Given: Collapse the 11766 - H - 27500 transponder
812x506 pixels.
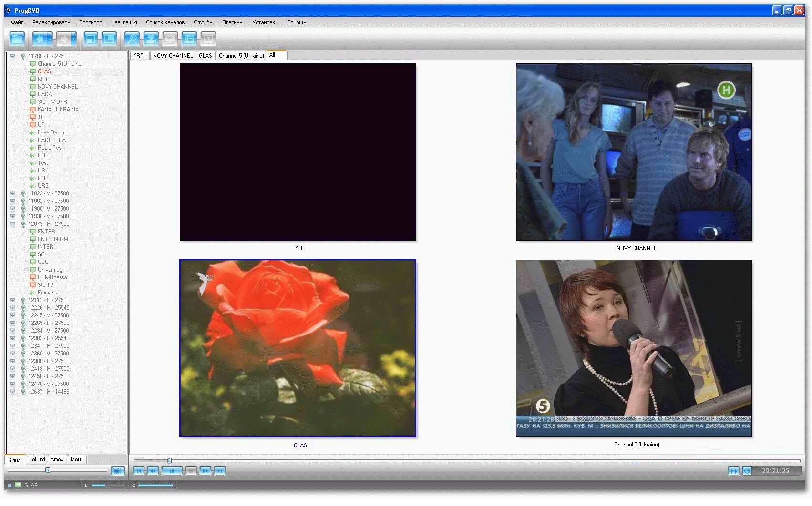Looking at the screenshot, I should point(12,56).
